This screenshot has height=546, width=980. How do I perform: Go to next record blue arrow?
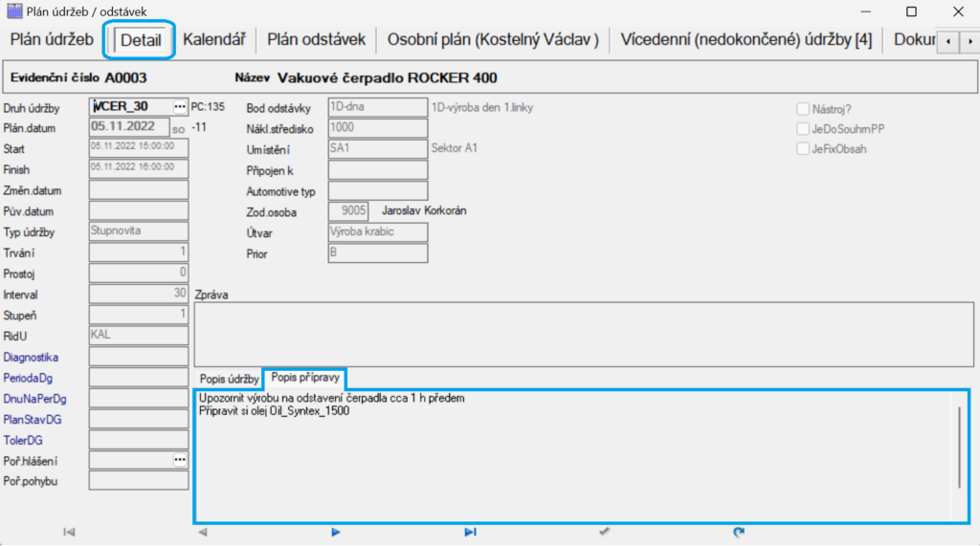point(336,532)
